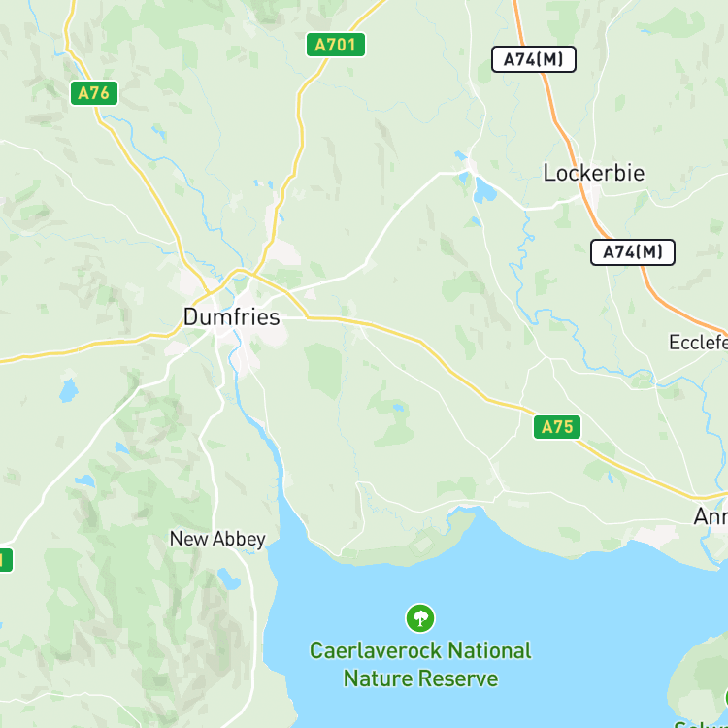Select the New Abbey village label

[217, 539]
